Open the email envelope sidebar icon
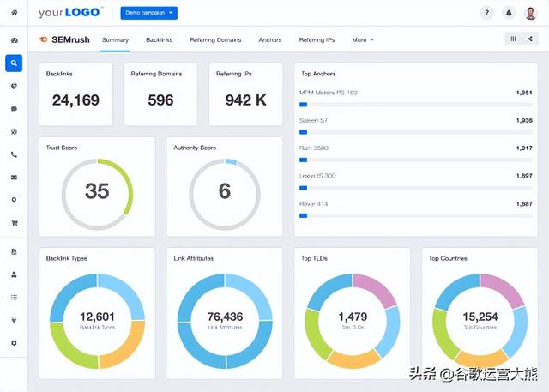 14,177
